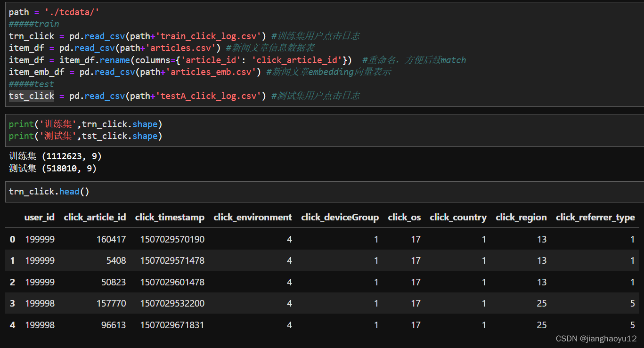This screenshot has height=348, width=644.
Task: Click row index 3 in table
Action: [12, 303]
